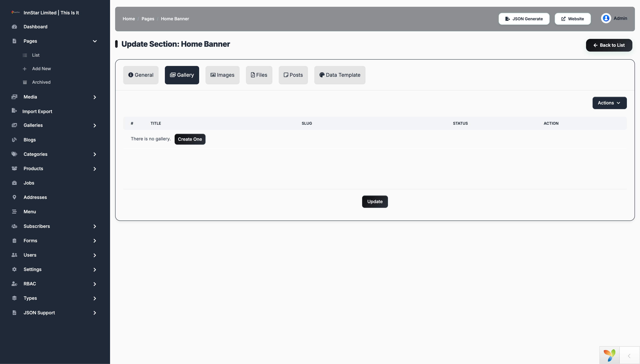Click the Addresses map pin icon
Screen dimensions: 640x364
(x=14, y=197)
